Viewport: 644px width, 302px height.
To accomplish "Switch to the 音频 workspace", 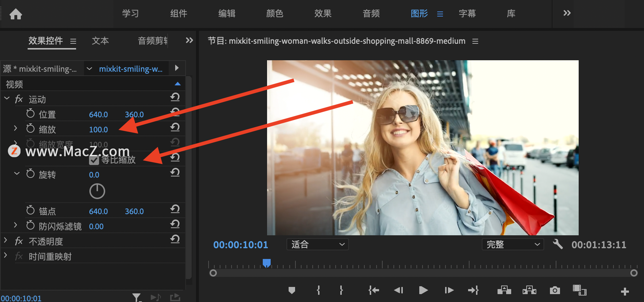I will (x=371, y=14).
